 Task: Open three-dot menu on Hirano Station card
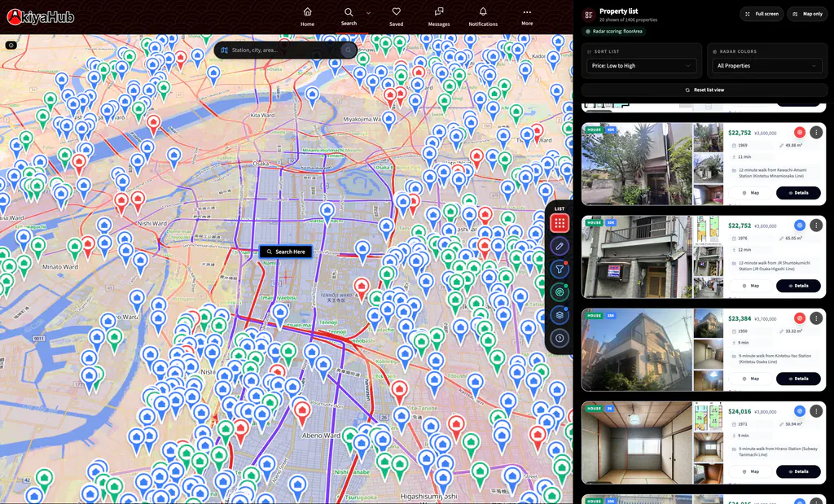point(816,410)
